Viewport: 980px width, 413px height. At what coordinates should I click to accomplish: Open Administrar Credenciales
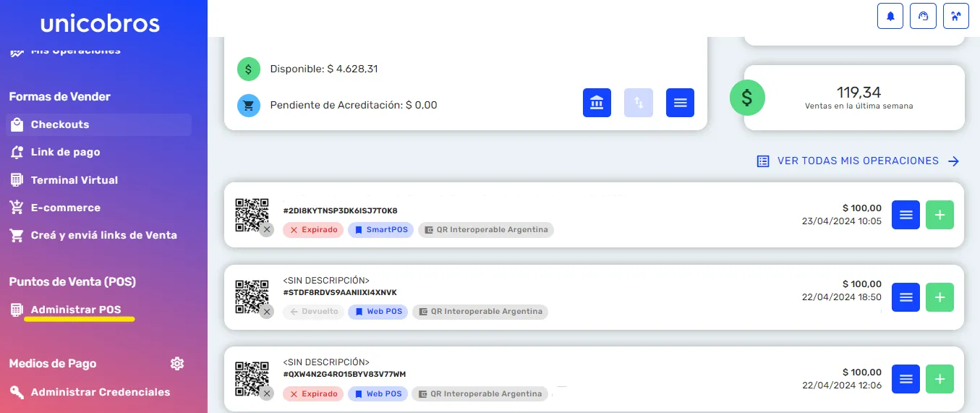click(x=99, y=392)
